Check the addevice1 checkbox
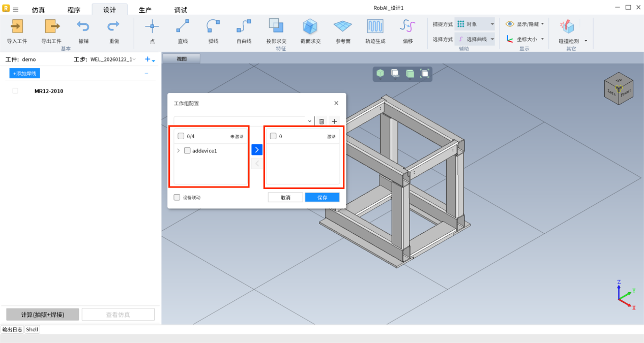Screen dimensions: 644x343 187,150
